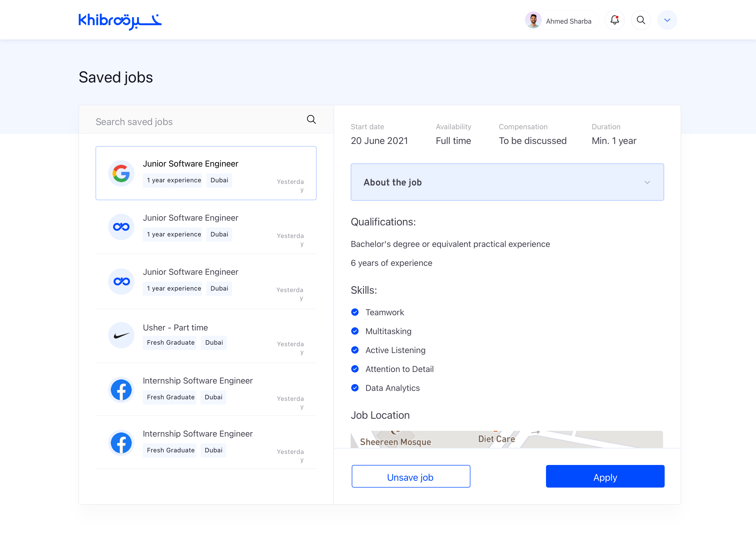Open the account dropdown chevron in the header

coord(667,20)
